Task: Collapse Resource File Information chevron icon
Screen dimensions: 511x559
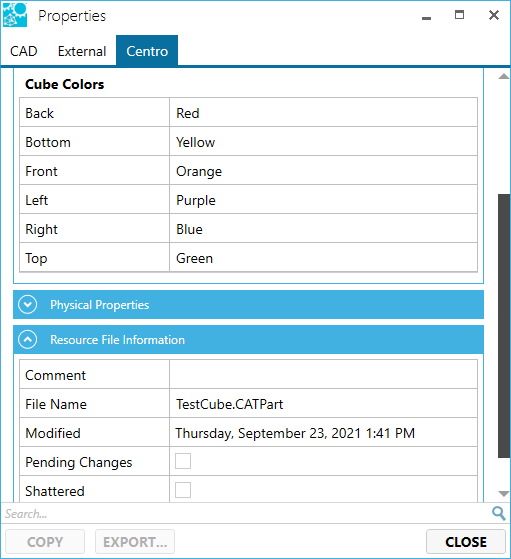Action: [x=27, y=339]
